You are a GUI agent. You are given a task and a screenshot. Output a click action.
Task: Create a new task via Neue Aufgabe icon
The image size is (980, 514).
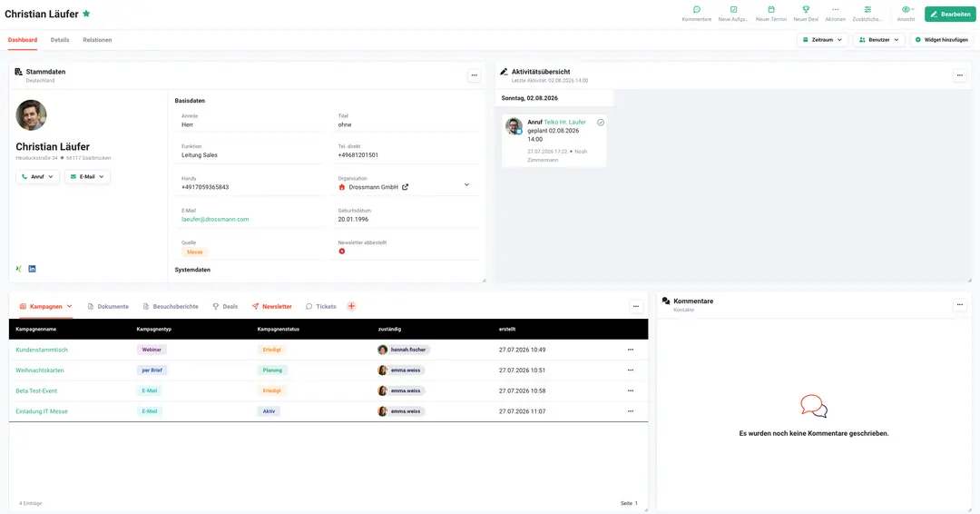pos(733,14)
